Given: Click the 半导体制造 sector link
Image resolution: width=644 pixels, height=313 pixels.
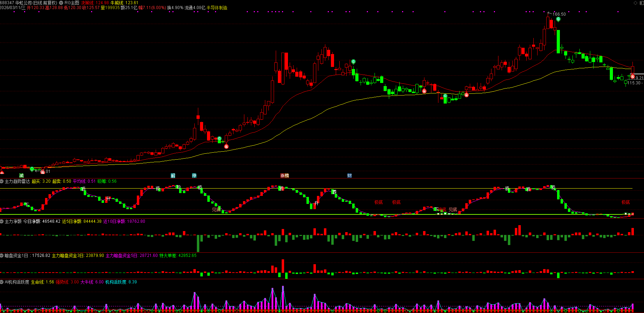Looking at the screenshot, I should 217,8.
